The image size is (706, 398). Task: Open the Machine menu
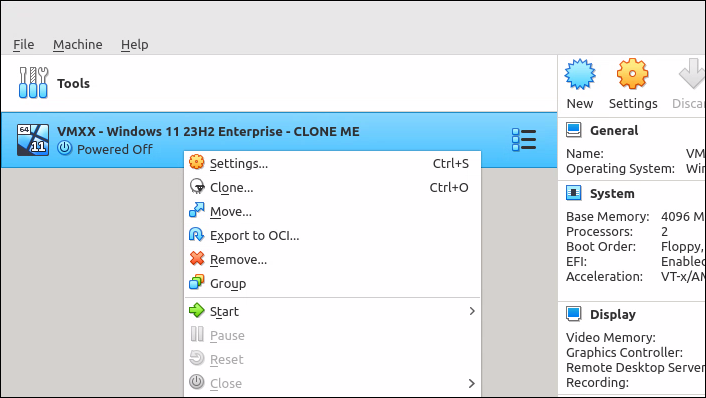77,45
